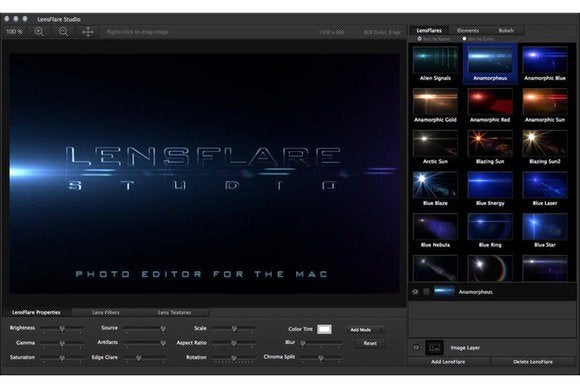580x388 pixels.
Task: Click the Image Layer thumbnail icon
Action: (434, 348)
